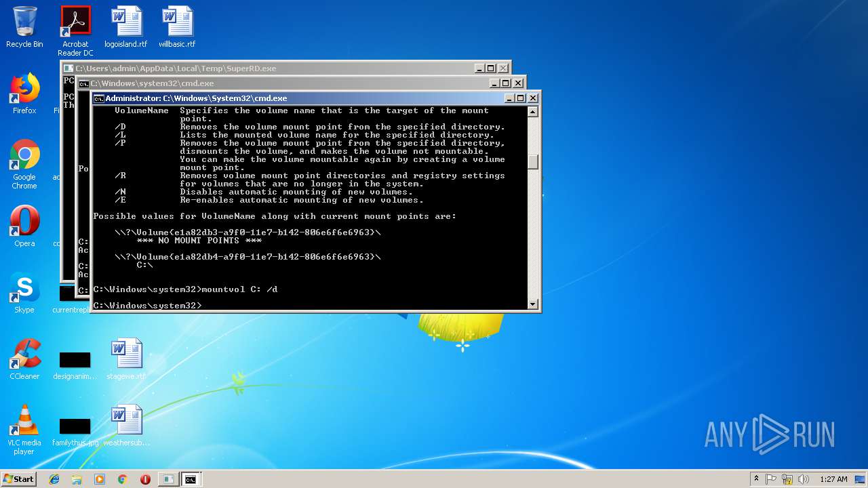This screenshot has width=868, height=488.
Task: Switch to SuperRD.exe taskbar button
Action: (167, 479)
